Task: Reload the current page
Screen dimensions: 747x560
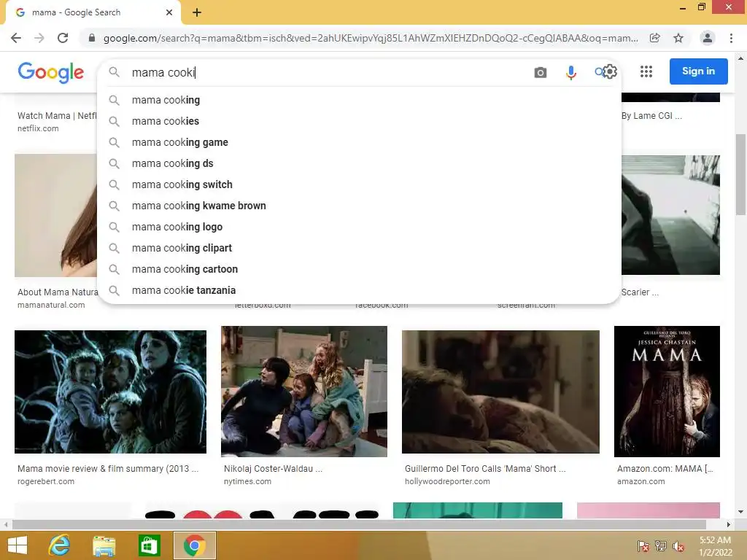Action: point(63,38)
